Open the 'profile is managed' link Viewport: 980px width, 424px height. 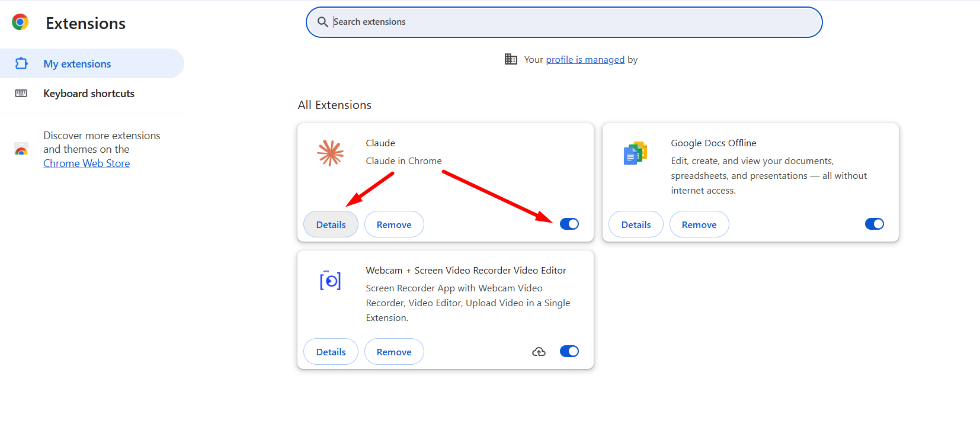coord(585,59)
